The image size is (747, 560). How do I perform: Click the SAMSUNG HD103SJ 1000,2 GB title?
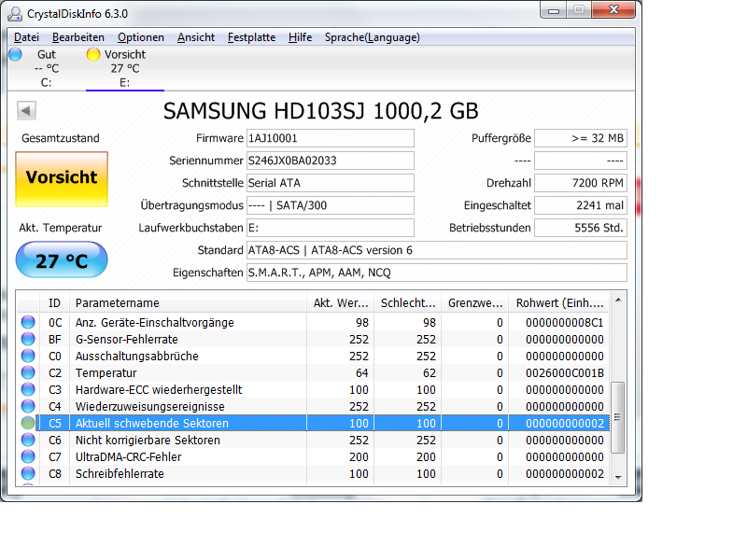[320, 110]
